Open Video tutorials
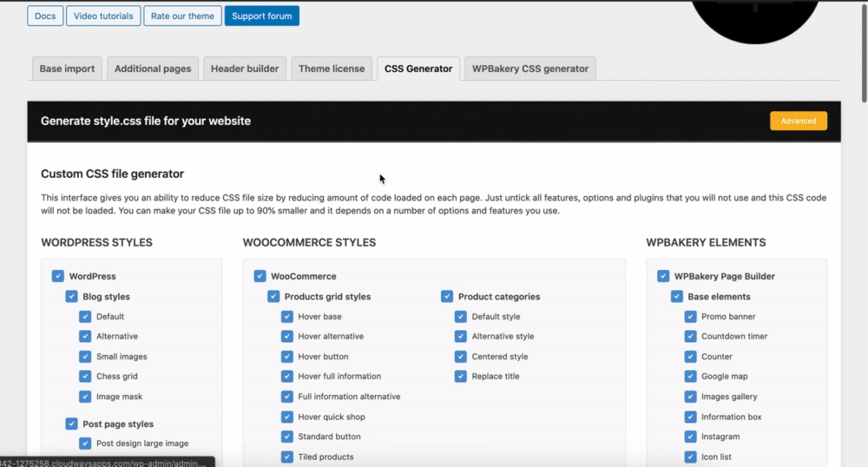The image size is (868, 467). pos(103,16)
